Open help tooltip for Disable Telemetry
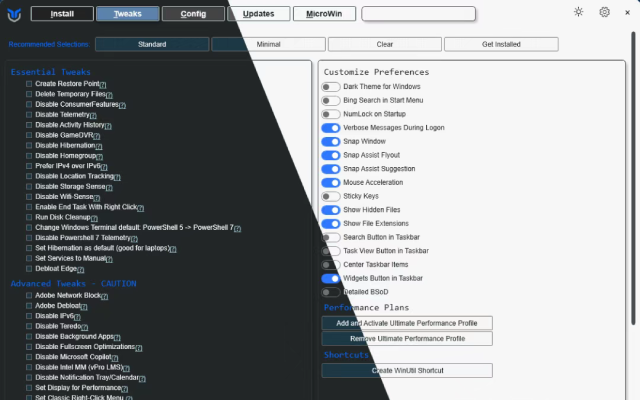Viewport: 640px width, 400px height. pyautogui.click(x=93, y=116)
